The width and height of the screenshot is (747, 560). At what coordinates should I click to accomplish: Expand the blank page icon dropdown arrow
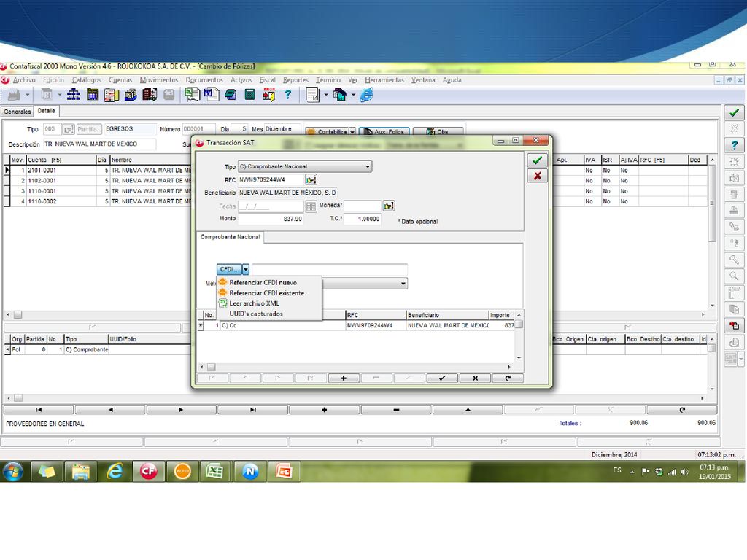[x=326, y=95]
